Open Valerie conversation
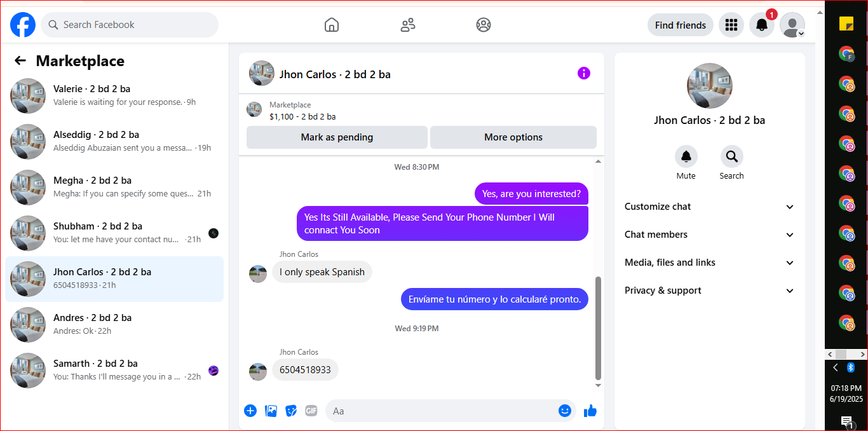868x431 pixels. [x=114, y=96]
